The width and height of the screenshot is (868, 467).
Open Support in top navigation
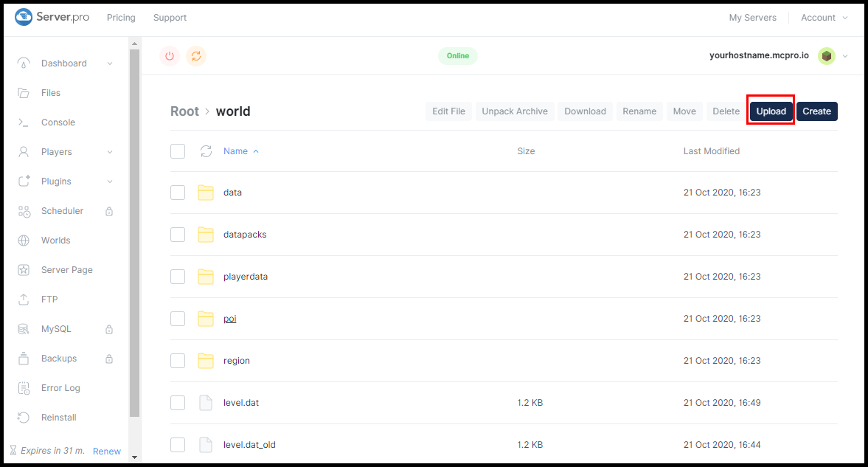(x=170, y=18)
